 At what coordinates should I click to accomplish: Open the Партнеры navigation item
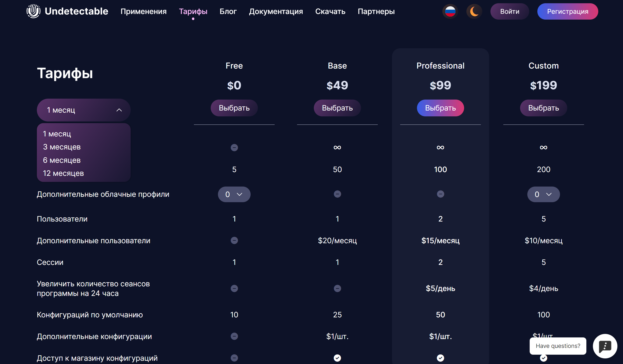click(376, 11)
